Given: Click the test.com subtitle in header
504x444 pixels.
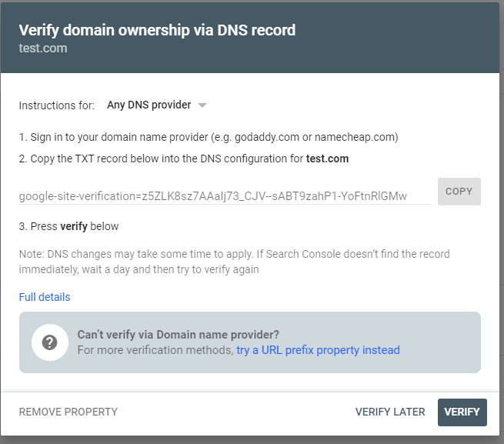Looking at the screenshot, I should click(43, 48).
